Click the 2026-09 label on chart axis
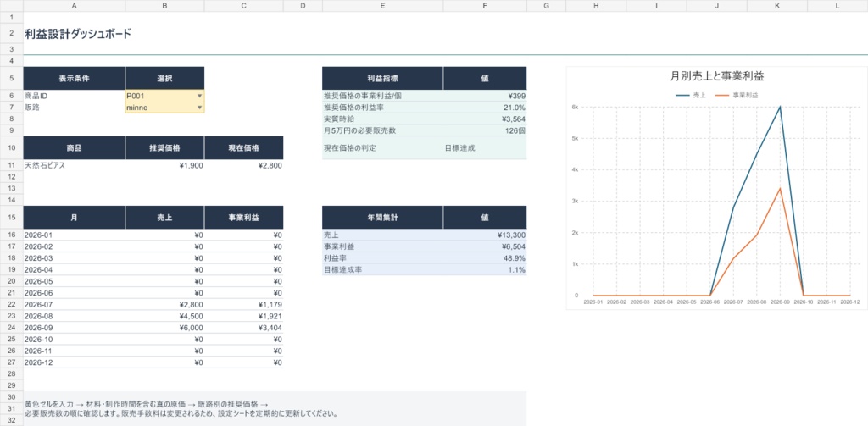The width and height of the screenshot is (868, 426). [780, 302]
